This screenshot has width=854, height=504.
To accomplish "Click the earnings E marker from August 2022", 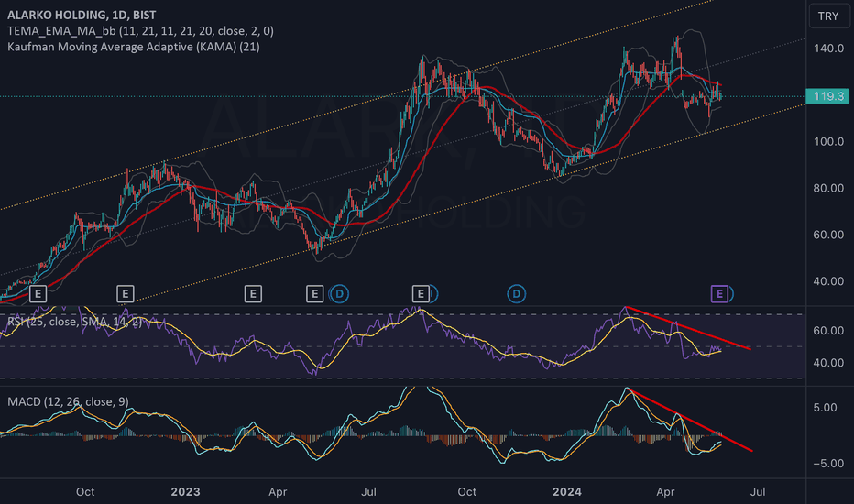I will (38, 294).
